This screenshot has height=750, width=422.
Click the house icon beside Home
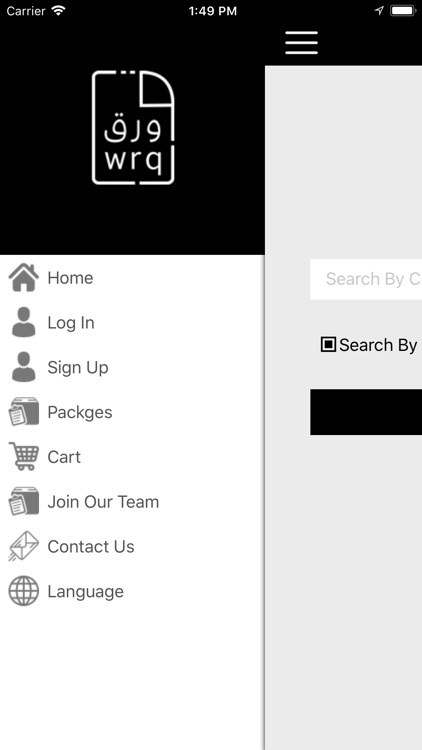coord(23,277)
